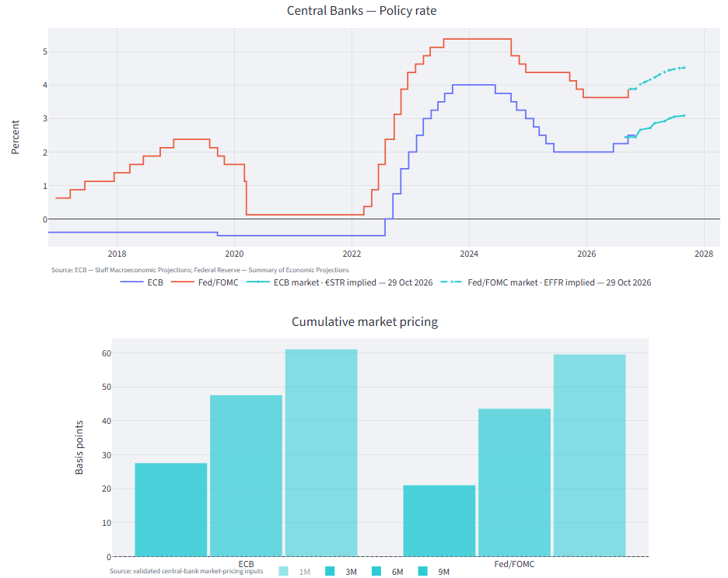
Task: Select the Fed/FOMC bar near 43 basis points
Action: [x=514, y=482]
